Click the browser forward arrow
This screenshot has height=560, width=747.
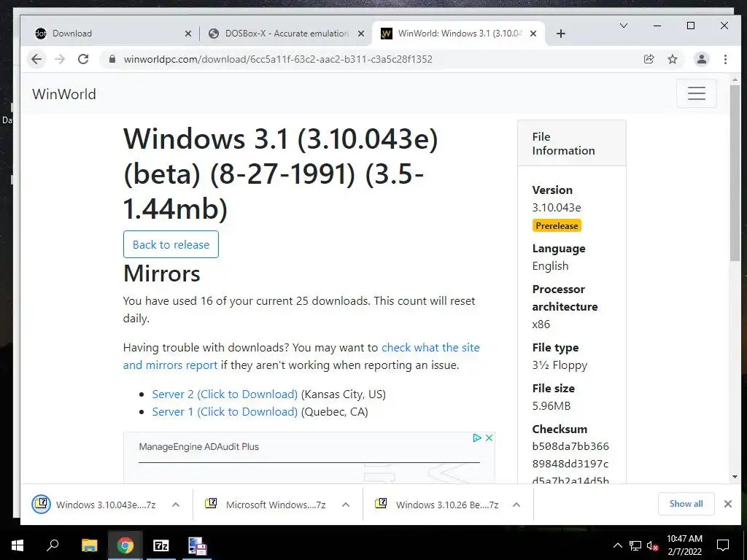[x=60, y=59]
